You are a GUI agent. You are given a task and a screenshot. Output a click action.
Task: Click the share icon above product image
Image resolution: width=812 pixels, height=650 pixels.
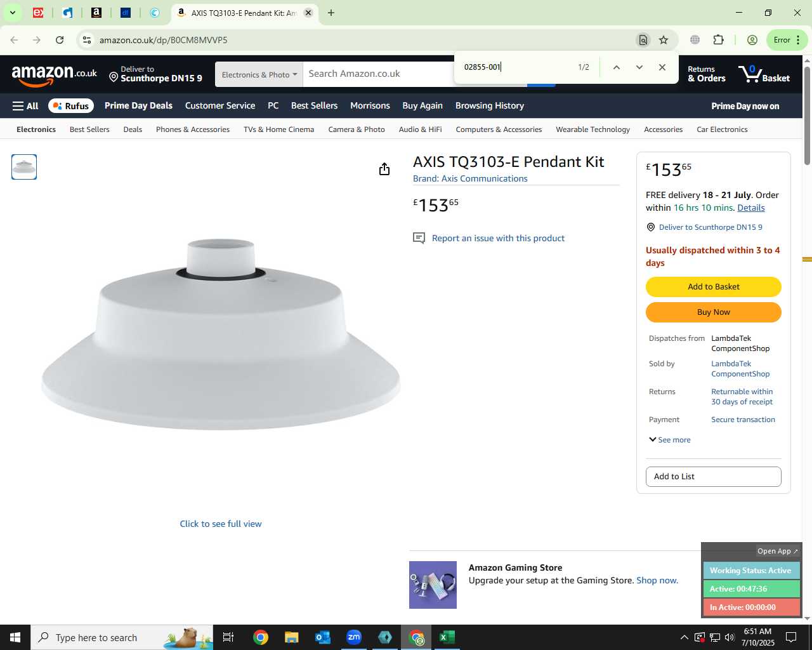384,169
